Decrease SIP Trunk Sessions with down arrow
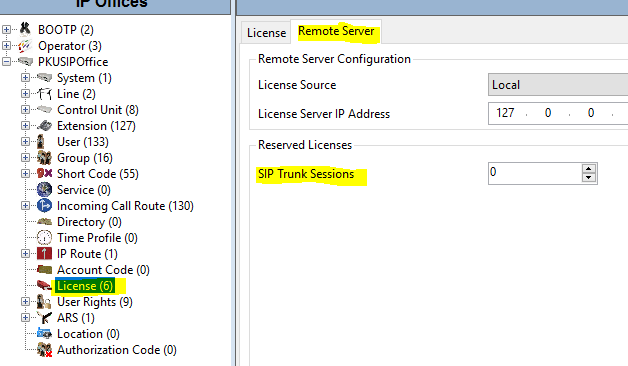Image resolution: width=628 pixels, height=366 pixels. (588, 178)
